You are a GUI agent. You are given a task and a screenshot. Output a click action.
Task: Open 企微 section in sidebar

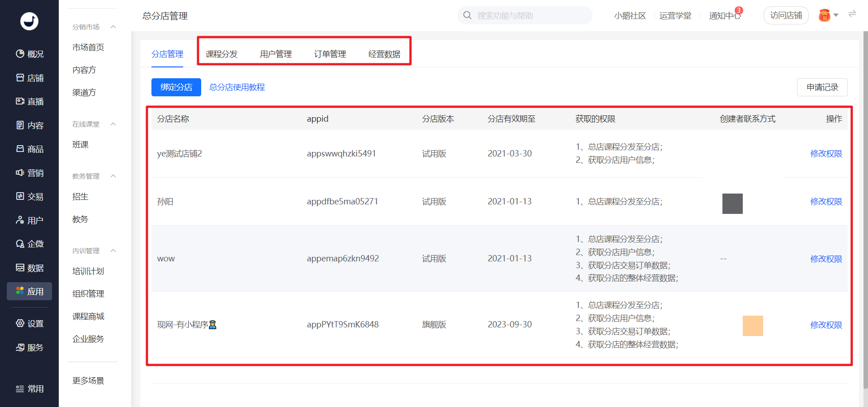(29, 244)
